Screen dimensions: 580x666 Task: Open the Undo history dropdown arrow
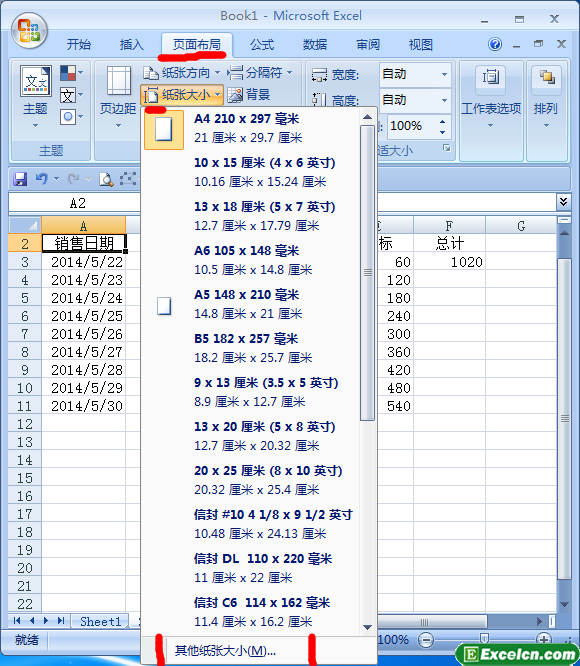coord(56,179)
